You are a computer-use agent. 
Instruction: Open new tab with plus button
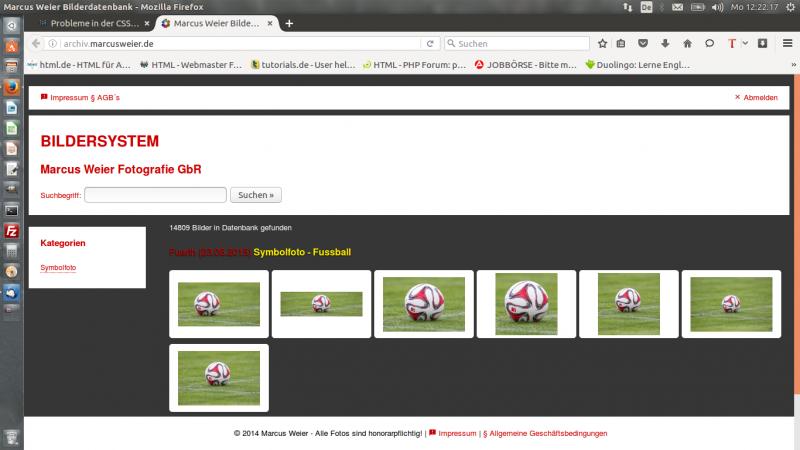coord(289,23)
